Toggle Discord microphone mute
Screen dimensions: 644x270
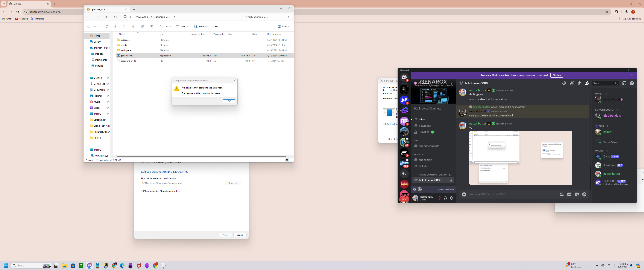point(439,198)
